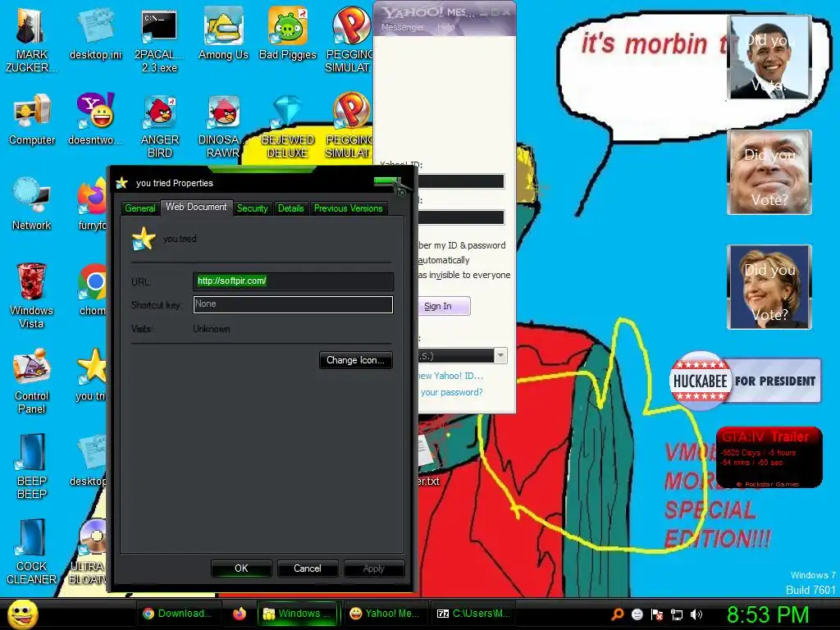This screenshot has height=630, width=840.
Task: Select the Web Document tab
Action: (196, 207)
